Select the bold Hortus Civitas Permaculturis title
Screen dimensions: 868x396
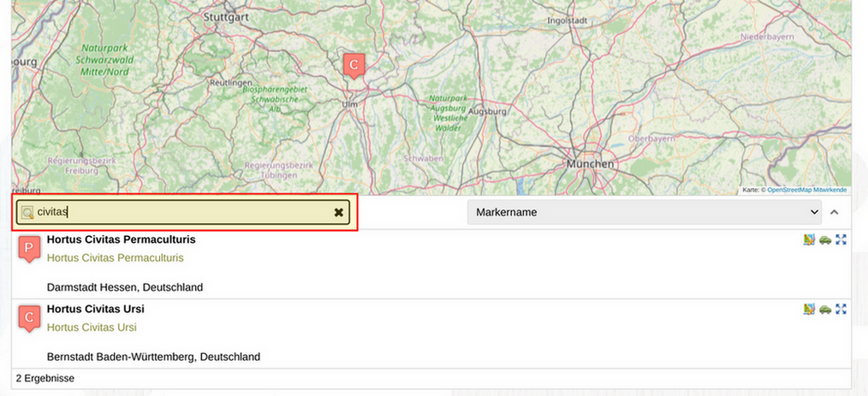pos(121,239)
